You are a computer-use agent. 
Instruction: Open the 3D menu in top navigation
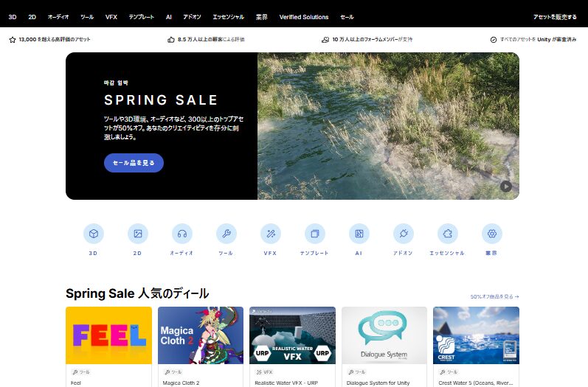click(x=13, y=17)
